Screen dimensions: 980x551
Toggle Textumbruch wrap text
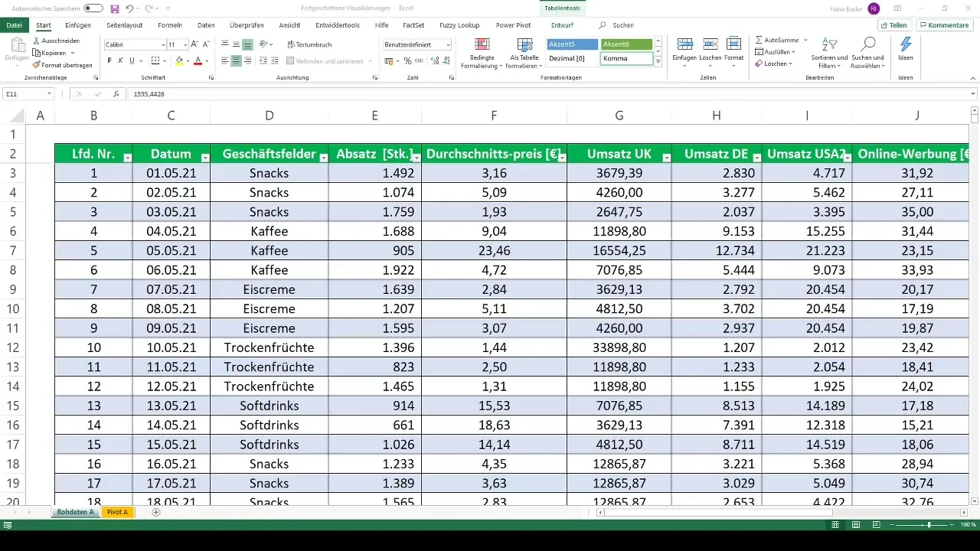(x=309, y=45)
